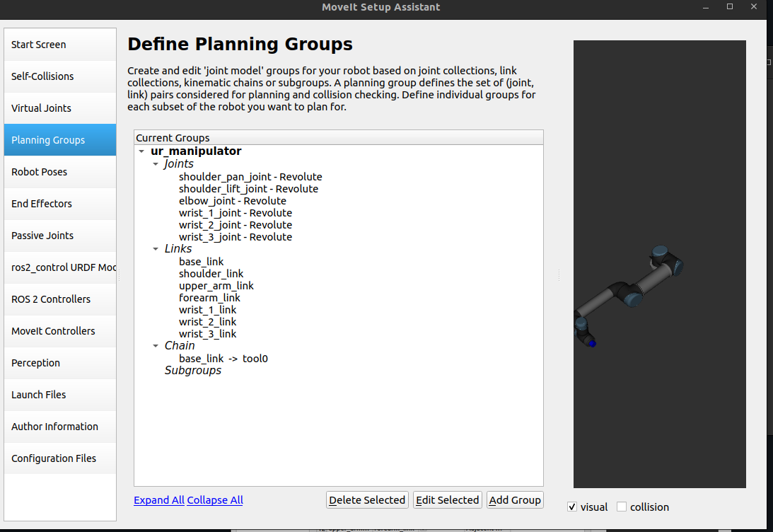
Task: Collapse the ur_manipulator group tree
Action: pos(142,151)
